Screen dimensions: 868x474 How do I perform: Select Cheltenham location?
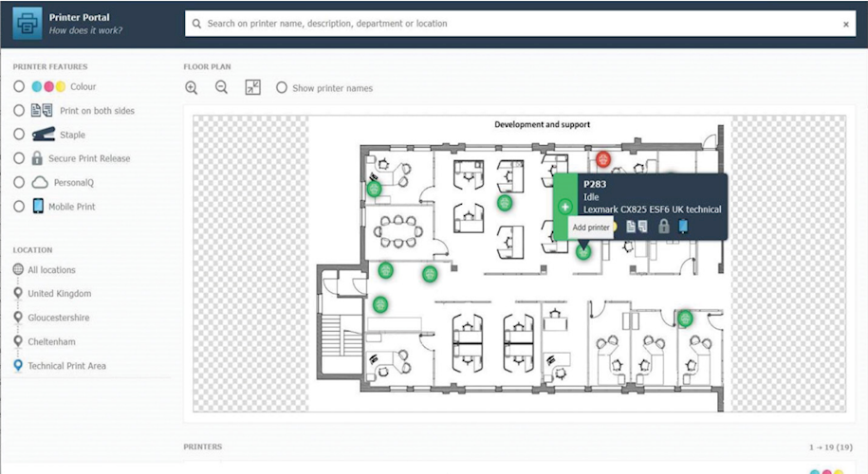pyautogui.click(x=51, y=342)
